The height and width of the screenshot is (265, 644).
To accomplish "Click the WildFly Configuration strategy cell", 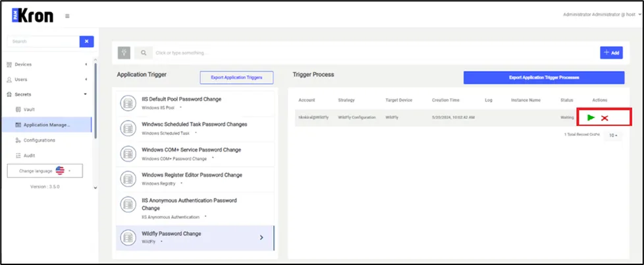I will pos(357,117).
